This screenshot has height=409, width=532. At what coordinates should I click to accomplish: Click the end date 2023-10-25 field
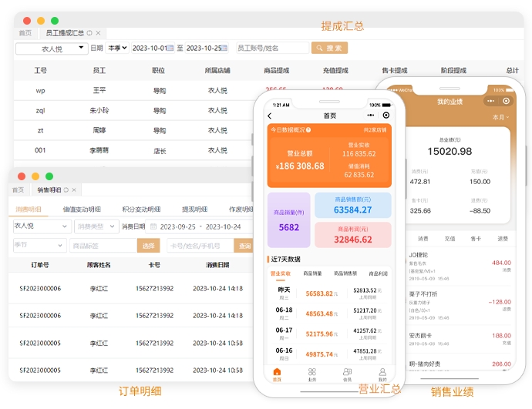(x=207, y=48)
